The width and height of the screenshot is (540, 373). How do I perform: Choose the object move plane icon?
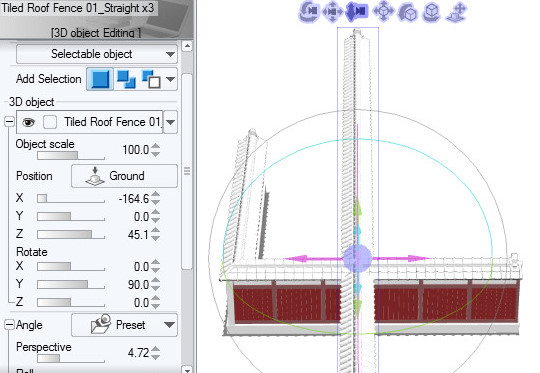pos(383,11)
